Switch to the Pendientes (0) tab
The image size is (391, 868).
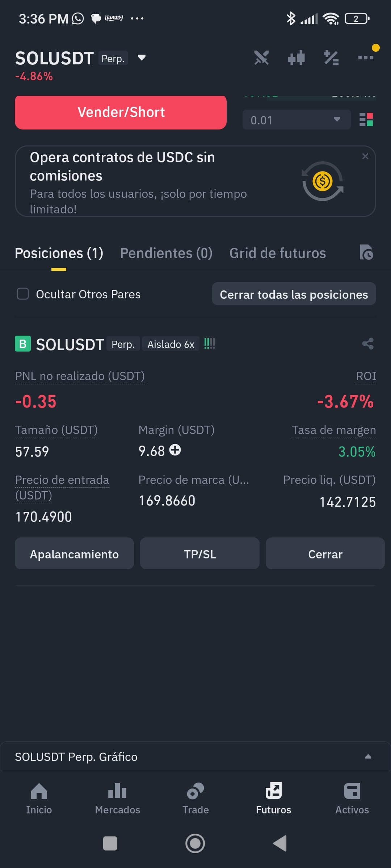pos(166,253)
